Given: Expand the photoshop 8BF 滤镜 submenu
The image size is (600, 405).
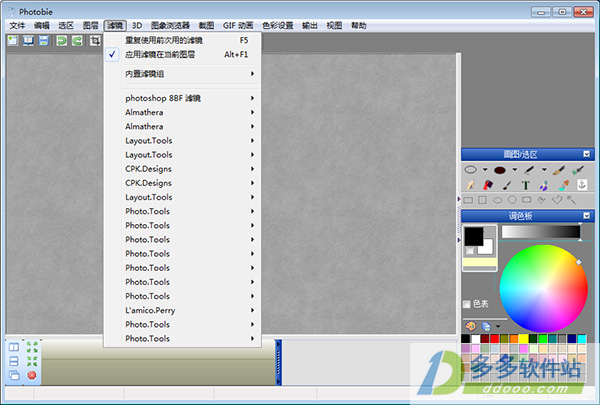Looking at the screenshot, I should click(x=182, y=98).
